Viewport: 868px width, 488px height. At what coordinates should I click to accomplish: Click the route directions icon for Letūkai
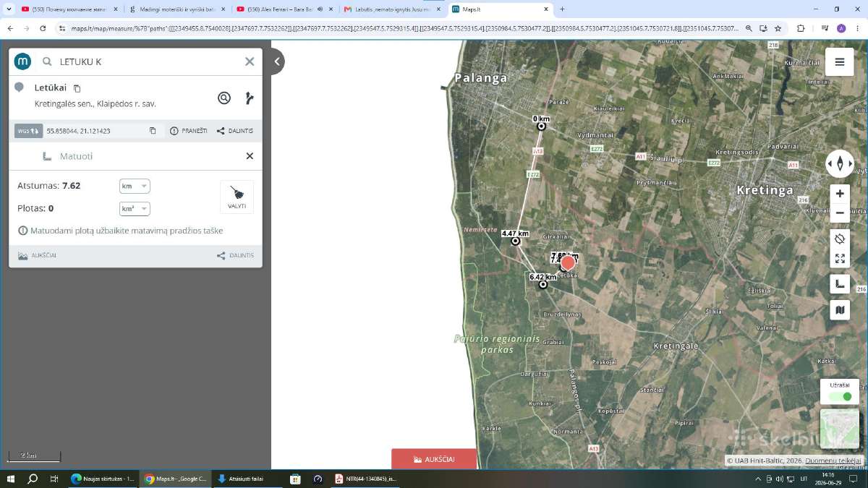pos(250,98)
